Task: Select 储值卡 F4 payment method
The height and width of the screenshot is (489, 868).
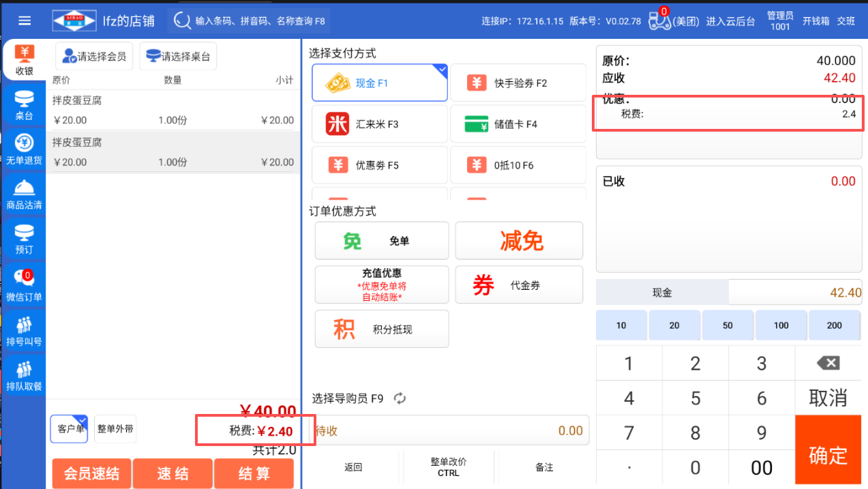Action: click(518, 124)
